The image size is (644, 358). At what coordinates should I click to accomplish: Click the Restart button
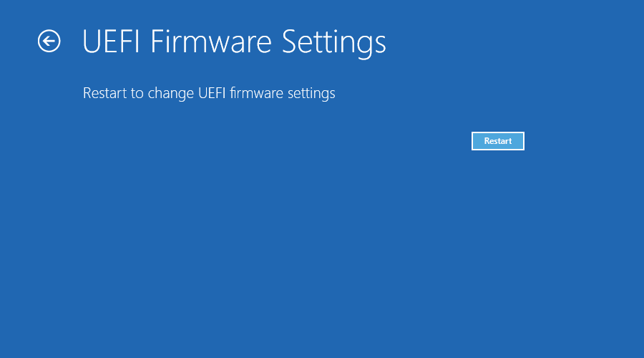(498, 141)
